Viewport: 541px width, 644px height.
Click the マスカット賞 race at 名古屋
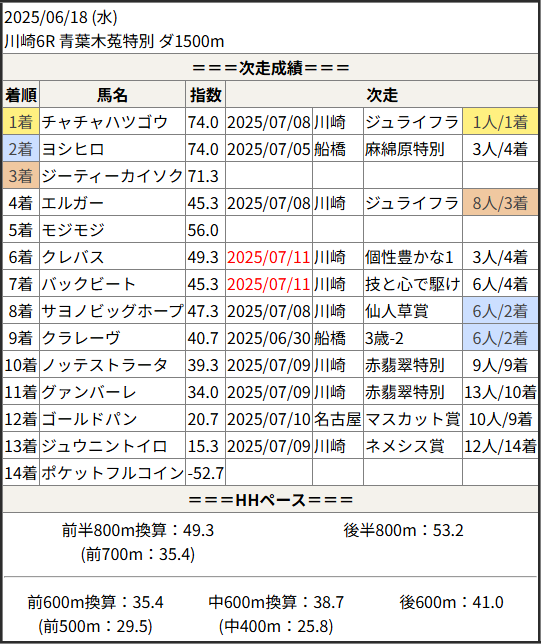[x=412, y=419]
